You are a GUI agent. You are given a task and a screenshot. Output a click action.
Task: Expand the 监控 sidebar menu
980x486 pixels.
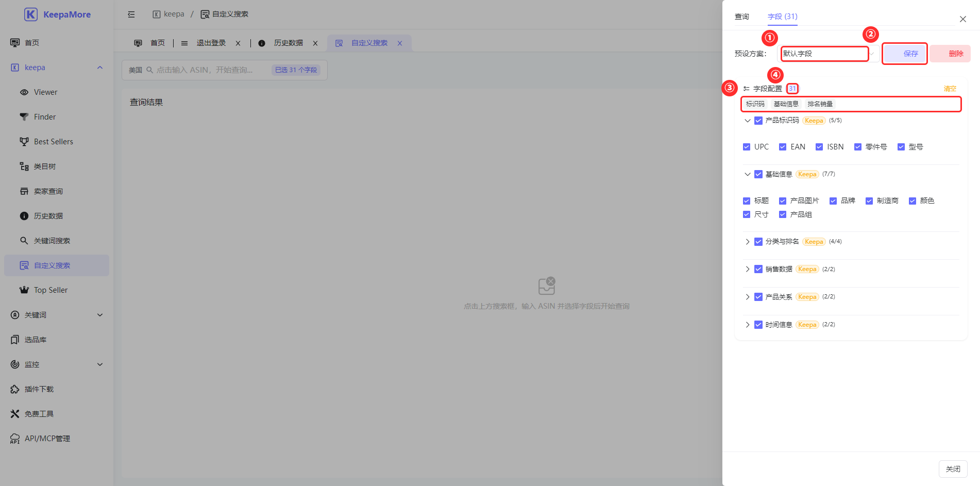57,364
